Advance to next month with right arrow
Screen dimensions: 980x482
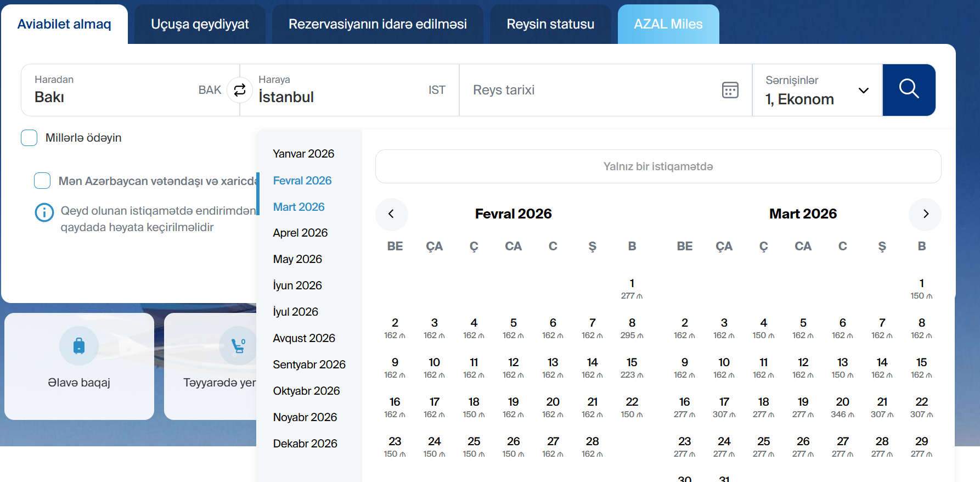(925, 214)
